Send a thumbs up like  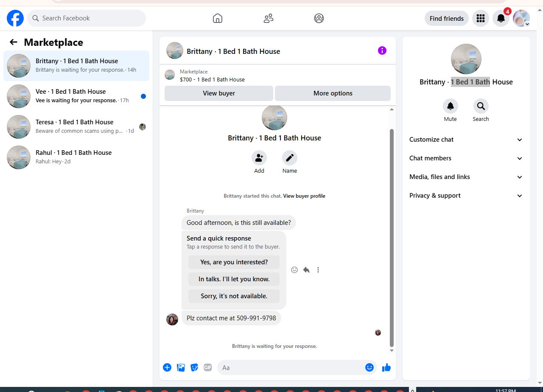coord(386,367)
